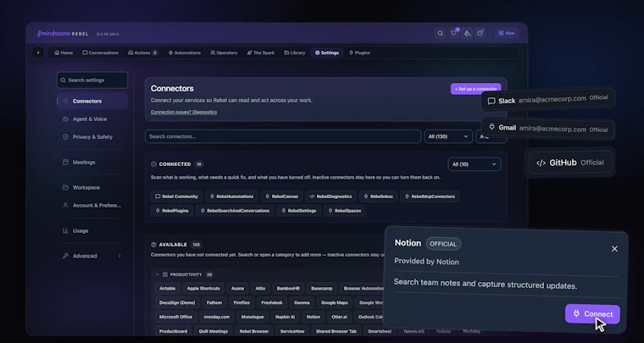Click the RebelCanvas plug icon

point(268,196)
